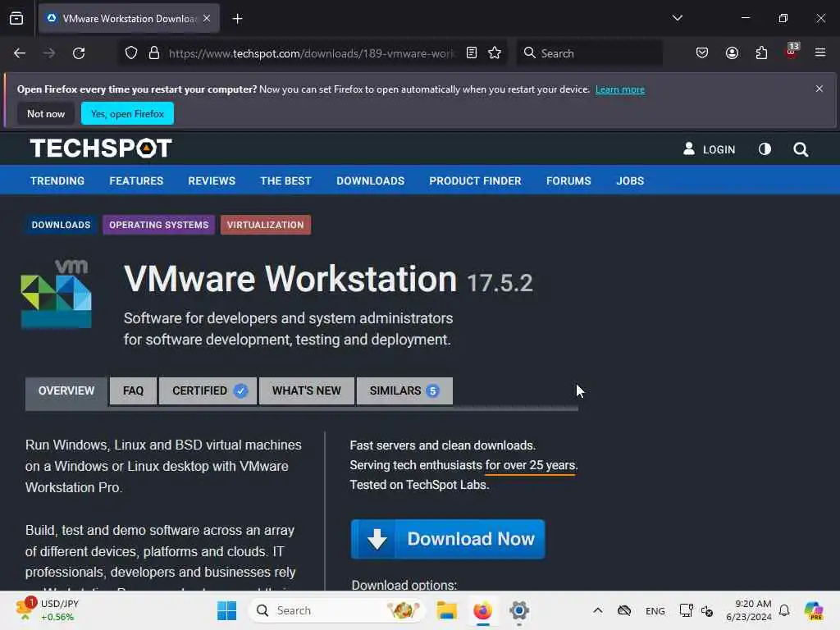Close the VMware Workstation Download tab

(207, 18)
